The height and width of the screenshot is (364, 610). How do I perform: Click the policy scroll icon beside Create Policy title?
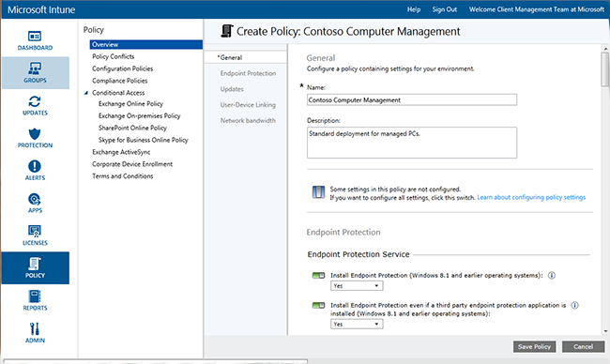coord(227,31)
